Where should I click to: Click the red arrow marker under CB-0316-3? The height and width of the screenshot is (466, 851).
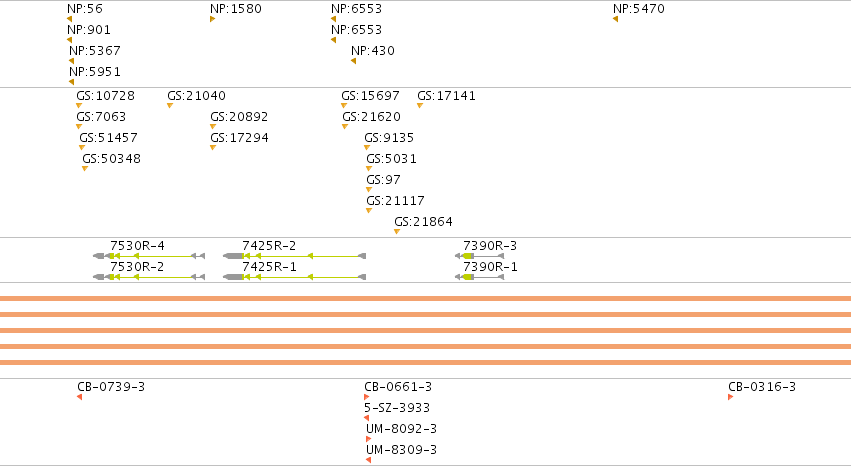(x=731, y=397)
